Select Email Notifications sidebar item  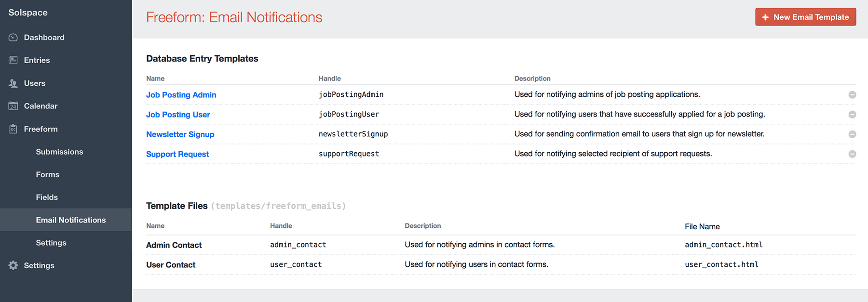pyautogui.click(x=66, y=220)
